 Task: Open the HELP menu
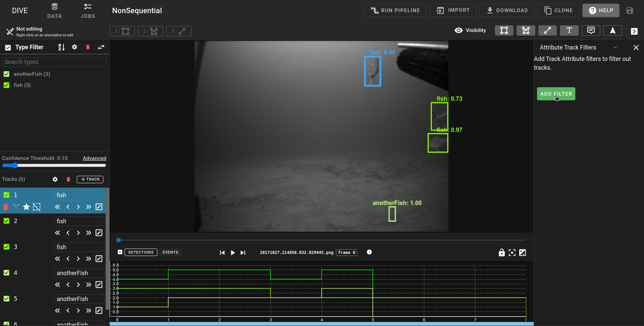click(601, 10)
